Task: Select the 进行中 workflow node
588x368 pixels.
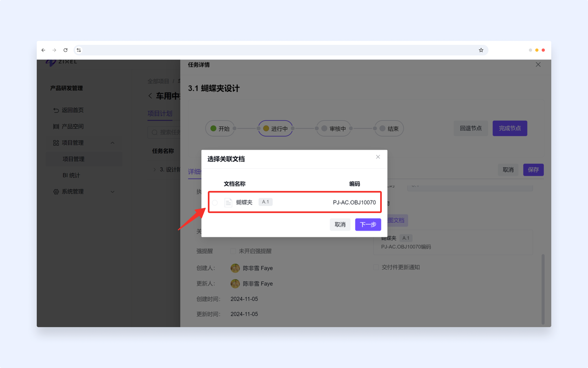Action: pyautogui.click(x=275, y=129)
